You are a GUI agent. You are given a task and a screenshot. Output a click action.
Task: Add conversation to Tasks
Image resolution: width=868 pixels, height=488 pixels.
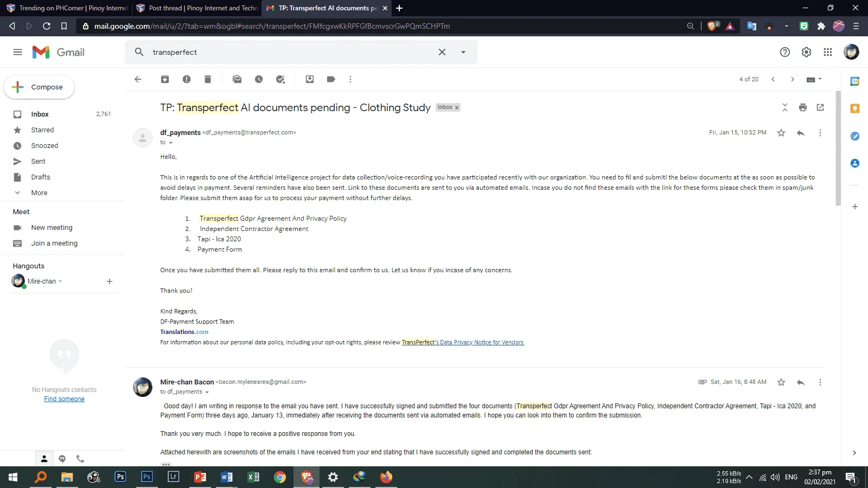[280, 79]
